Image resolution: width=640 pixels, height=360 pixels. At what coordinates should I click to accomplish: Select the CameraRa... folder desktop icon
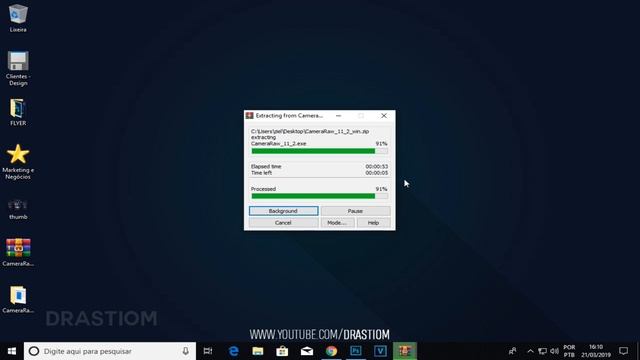coord(18,300)
